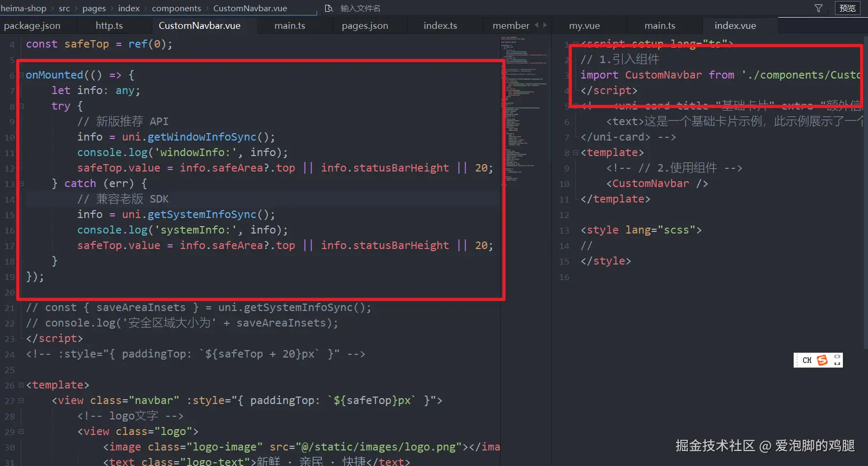
Task: Open the http.ts tab
Action: 109,26
